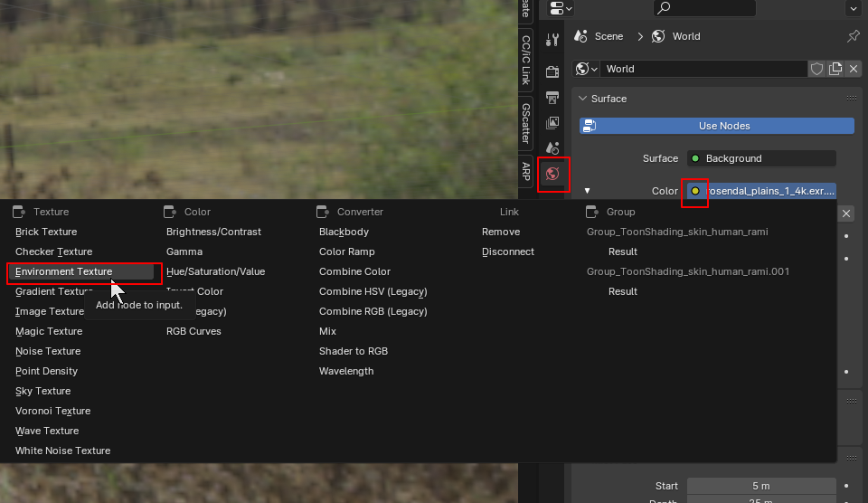
Task: Choose Brightness/Contrast
Action: [x=213, y=232]
